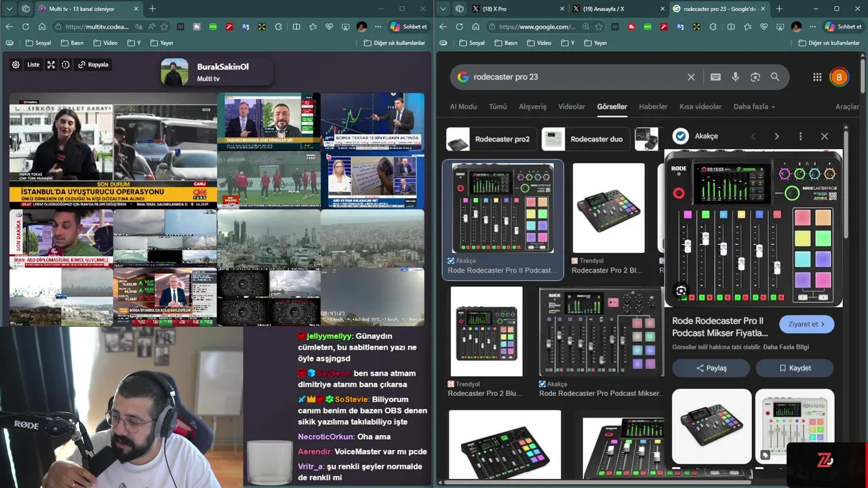The height and width of the screenshot is (488, 868).
Task: Search inside image with Lens icon on preview
Action: tap(681, 291)
